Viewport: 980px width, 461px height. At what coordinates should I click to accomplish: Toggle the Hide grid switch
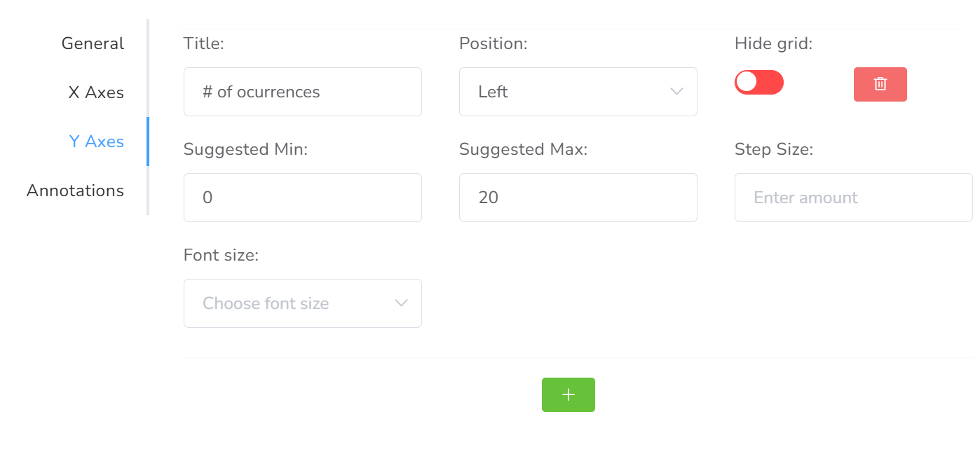coord(758,83)
